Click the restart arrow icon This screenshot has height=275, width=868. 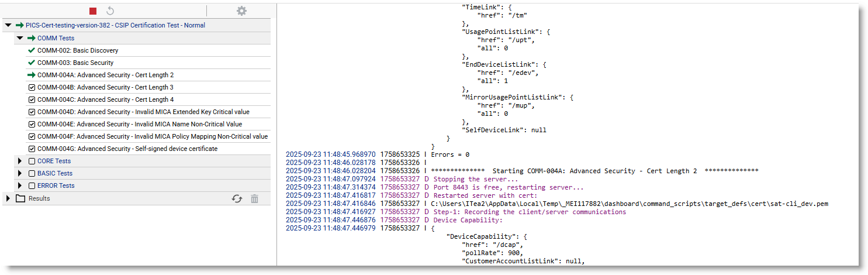[110, 11]
